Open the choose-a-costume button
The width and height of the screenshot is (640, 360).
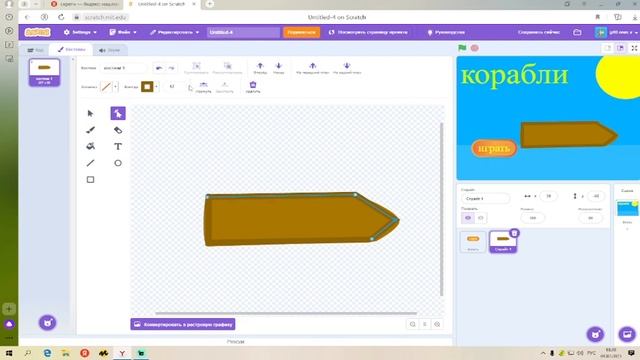[47, 322]
